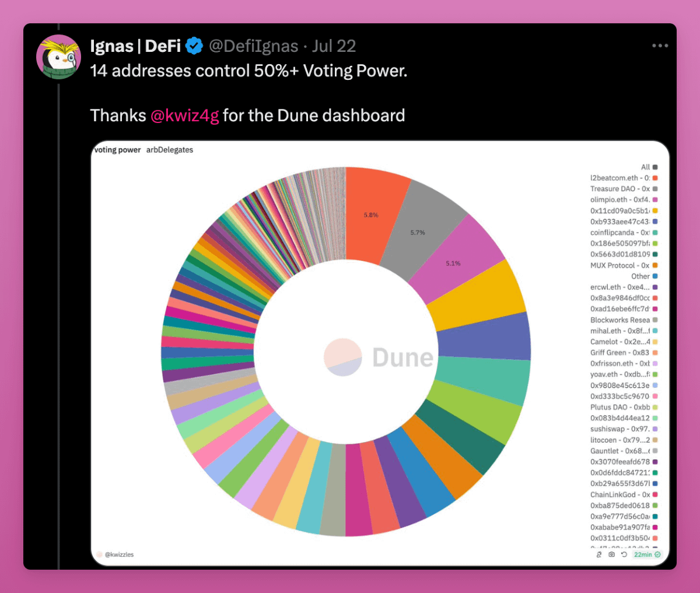Image resolution: width=700 pixels, height=593 pixels.
Task: Toggle the All legend entry
Action: [x=649, y=167]
